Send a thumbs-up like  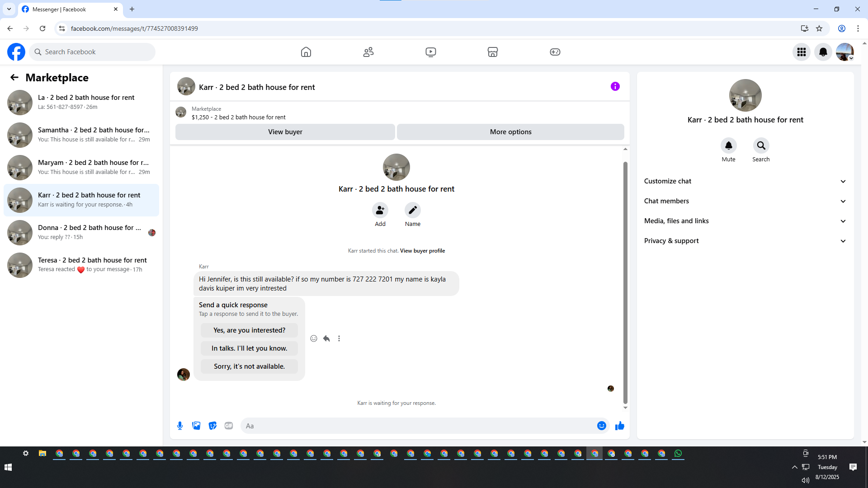(x=619, y=426)
